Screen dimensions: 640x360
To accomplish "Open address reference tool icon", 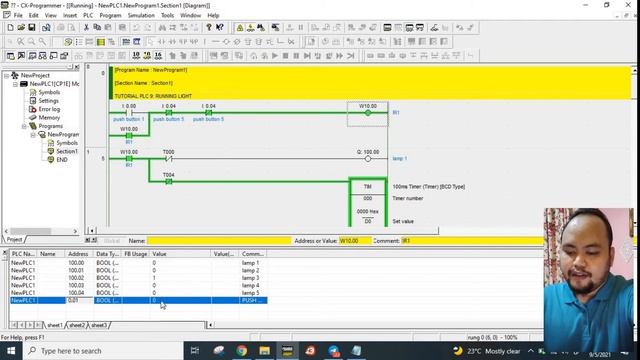I will pyautogui.click(x=42, y=56).
